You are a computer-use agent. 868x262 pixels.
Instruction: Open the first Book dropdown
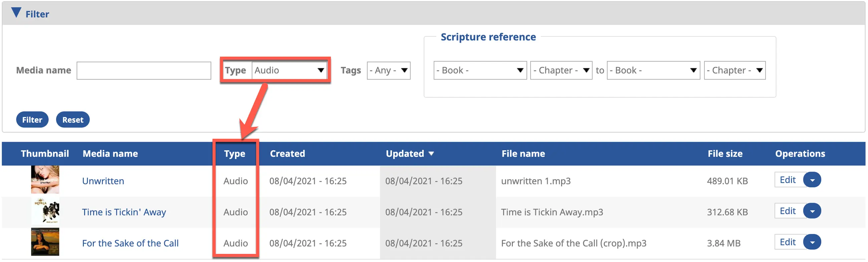(479, 71)
